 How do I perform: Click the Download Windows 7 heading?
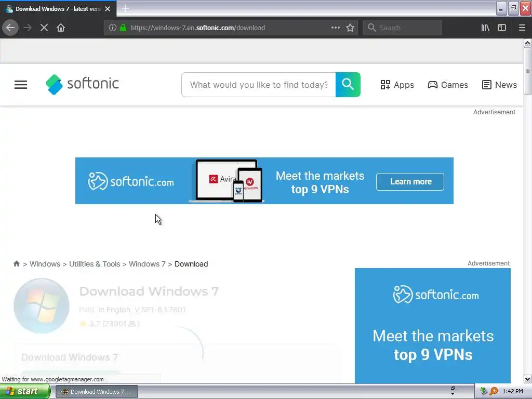pos(149,291)
